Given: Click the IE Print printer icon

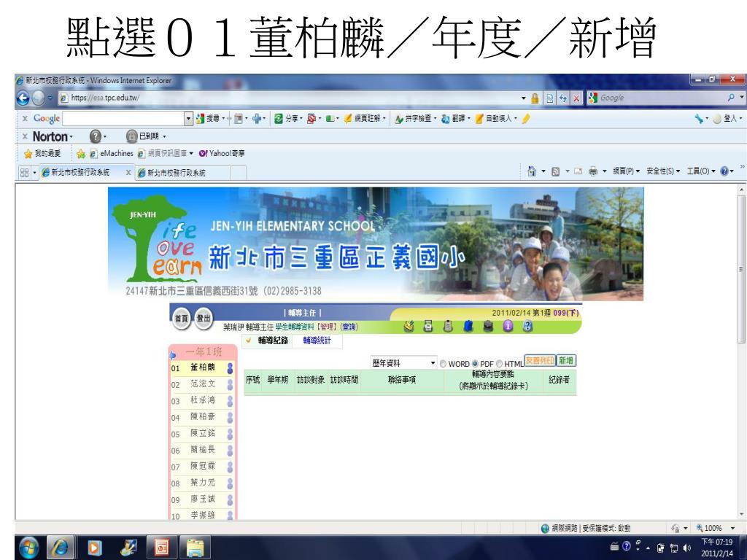Looking at the screenshot, I should (x=592, y=171).
